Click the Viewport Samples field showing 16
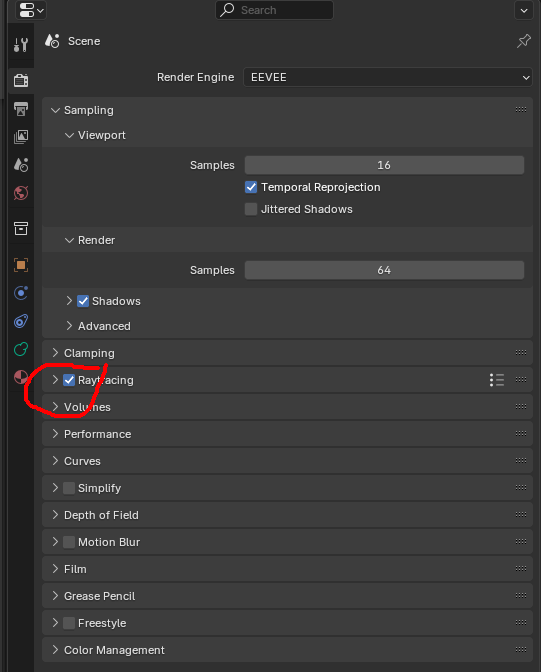Screen dimensions: 541x672 pos(384,165)
